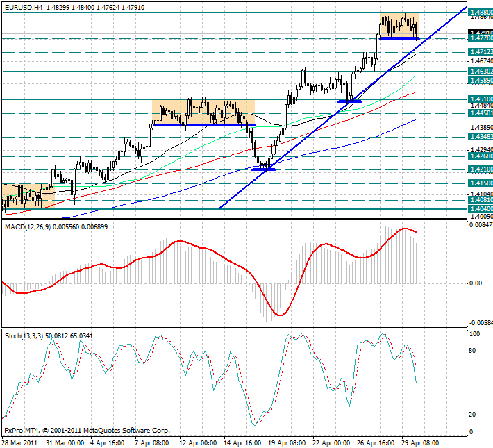Click the MACD(12,26,9) indicator label
The height and width of the screenshot is (448, 493).
pos(28,227)
